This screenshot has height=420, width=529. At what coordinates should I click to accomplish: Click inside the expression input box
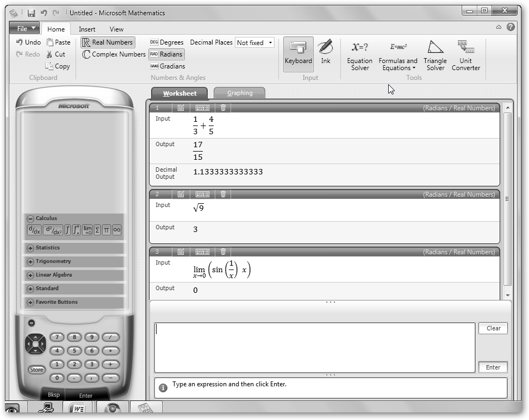(x=314, y=348)
